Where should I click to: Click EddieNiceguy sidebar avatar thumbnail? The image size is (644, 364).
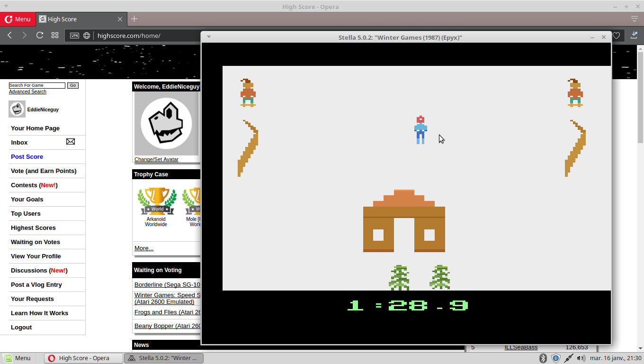click(x=17, y=109)
